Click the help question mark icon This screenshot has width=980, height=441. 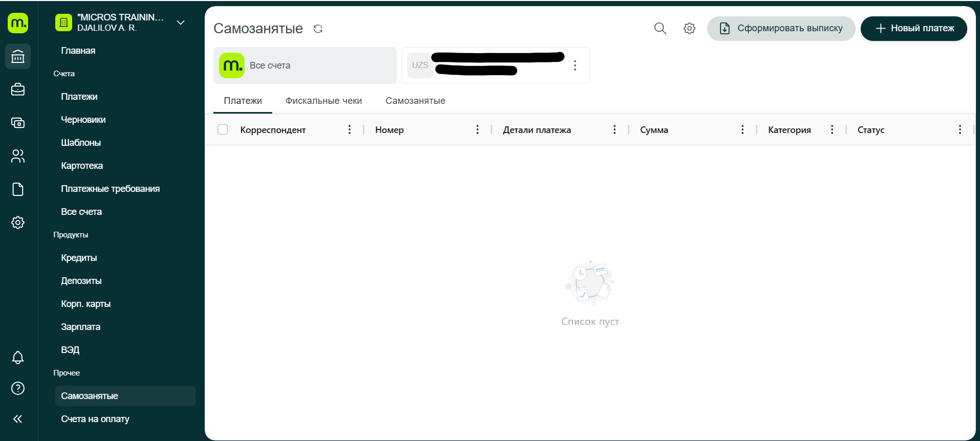pos(18,388)
